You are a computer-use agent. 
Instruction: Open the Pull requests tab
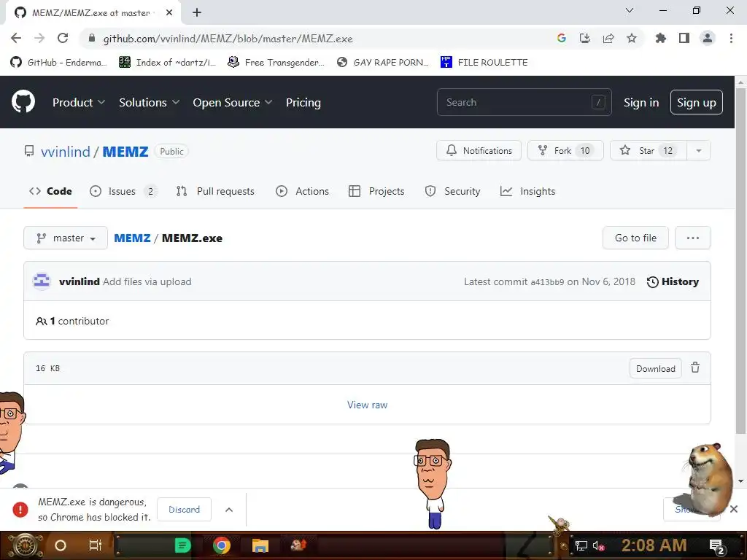click(215, 191)
